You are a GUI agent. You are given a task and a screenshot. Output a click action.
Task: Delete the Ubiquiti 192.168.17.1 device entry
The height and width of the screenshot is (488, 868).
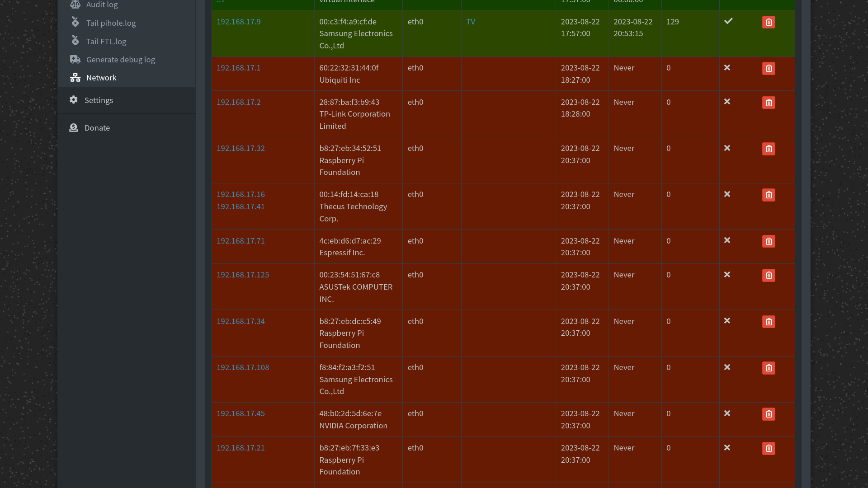769,68
